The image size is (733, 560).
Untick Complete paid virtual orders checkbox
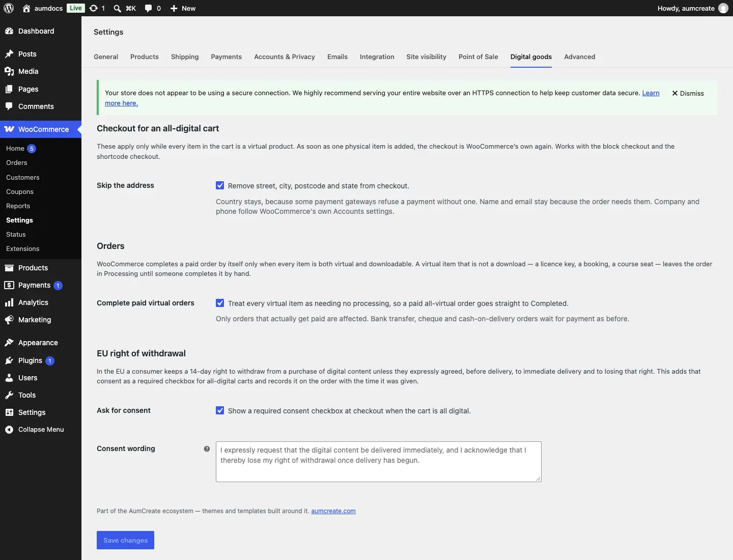click(220, 303)
